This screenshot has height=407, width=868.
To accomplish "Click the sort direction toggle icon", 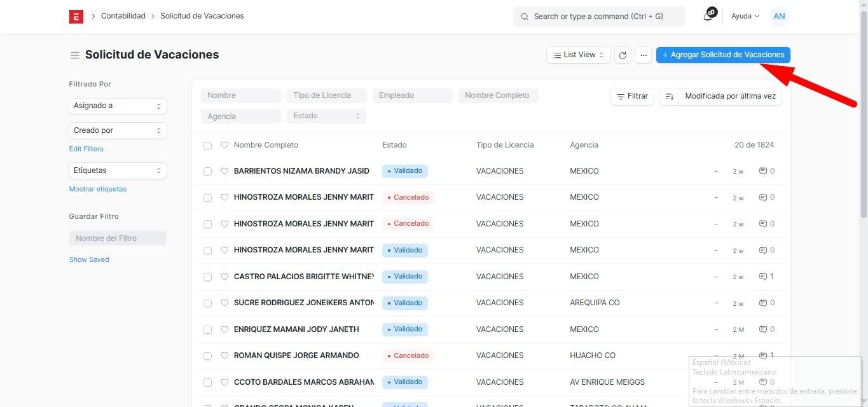I will click(x=669, y=97).
